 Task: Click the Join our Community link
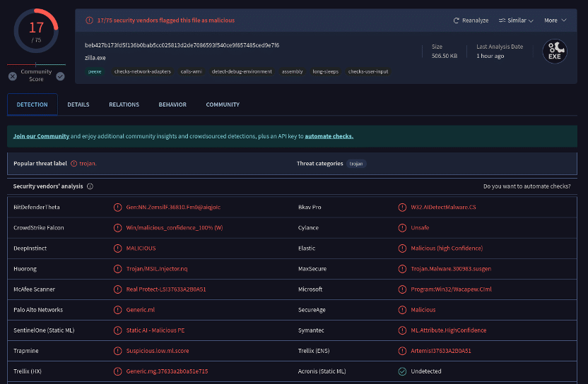pyautogui.click(x=41, y=136)
